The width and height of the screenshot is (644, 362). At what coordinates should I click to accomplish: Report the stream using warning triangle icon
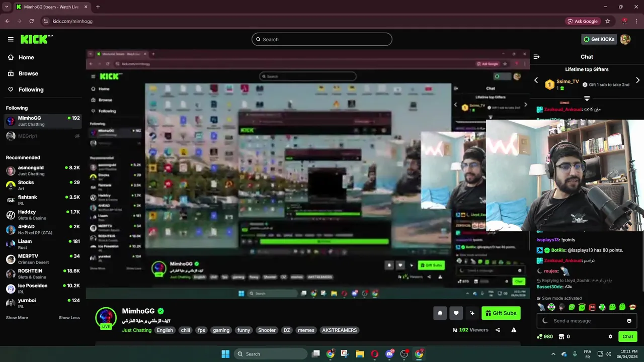coord(514,330)
